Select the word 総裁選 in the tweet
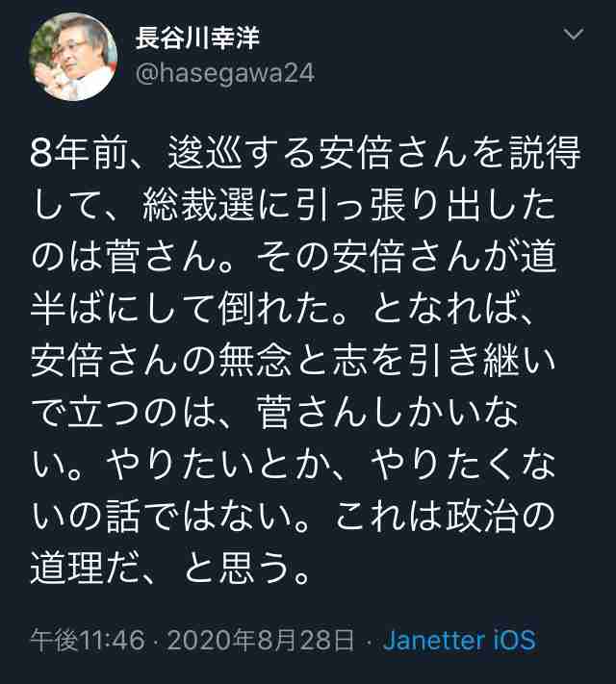Image resolution: width=616 pixels, height=684 pixels. (198, 205)
